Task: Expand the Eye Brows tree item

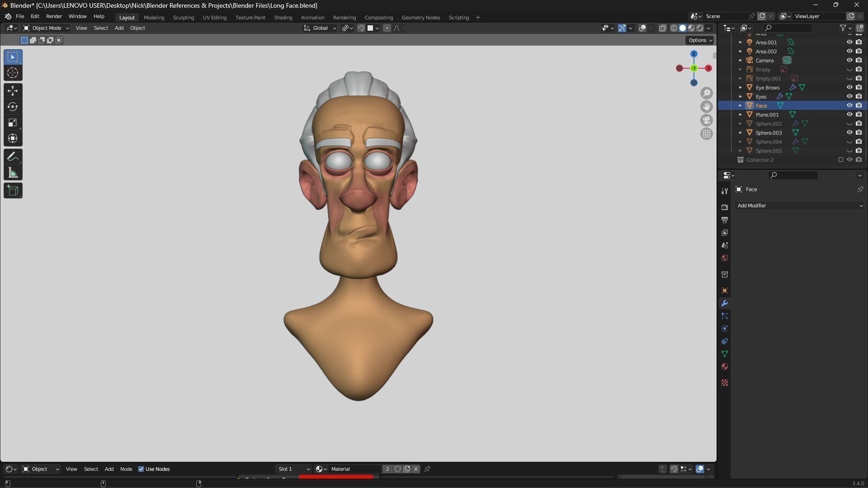Action: coord(741,87)
